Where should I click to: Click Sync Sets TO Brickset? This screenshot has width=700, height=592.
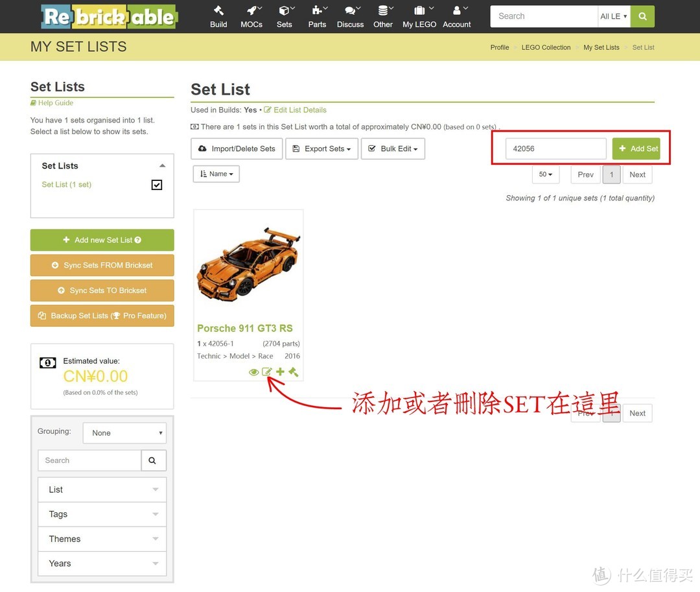click(x=102, y=290)
